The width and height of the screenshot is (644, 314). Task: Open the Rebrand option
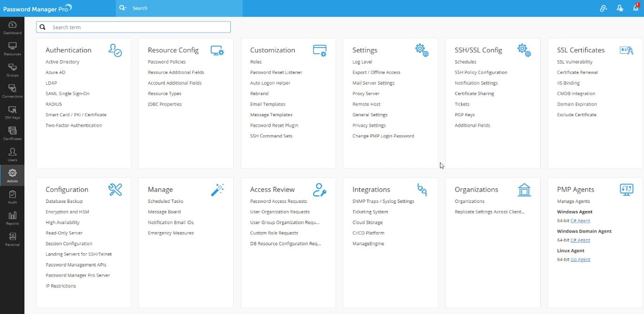tap(259, 94)
